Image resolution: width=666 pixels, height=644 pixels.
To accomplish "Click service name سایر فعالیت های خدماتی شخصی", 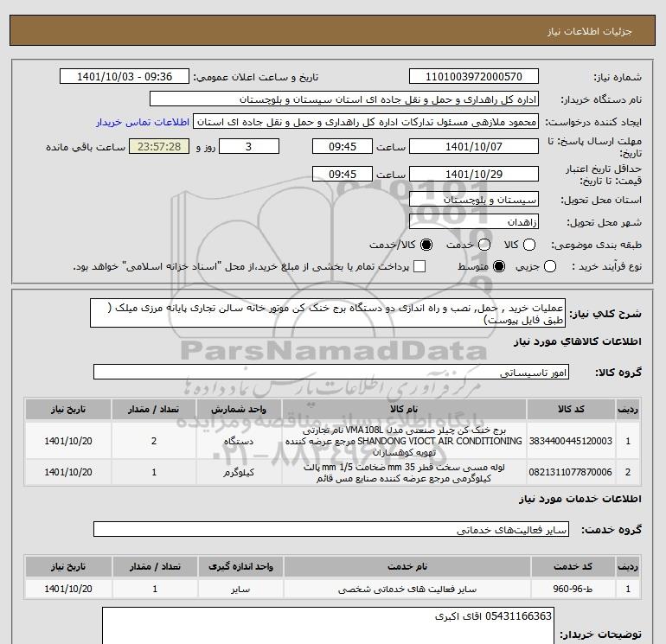I will click(x=407, y=590).
